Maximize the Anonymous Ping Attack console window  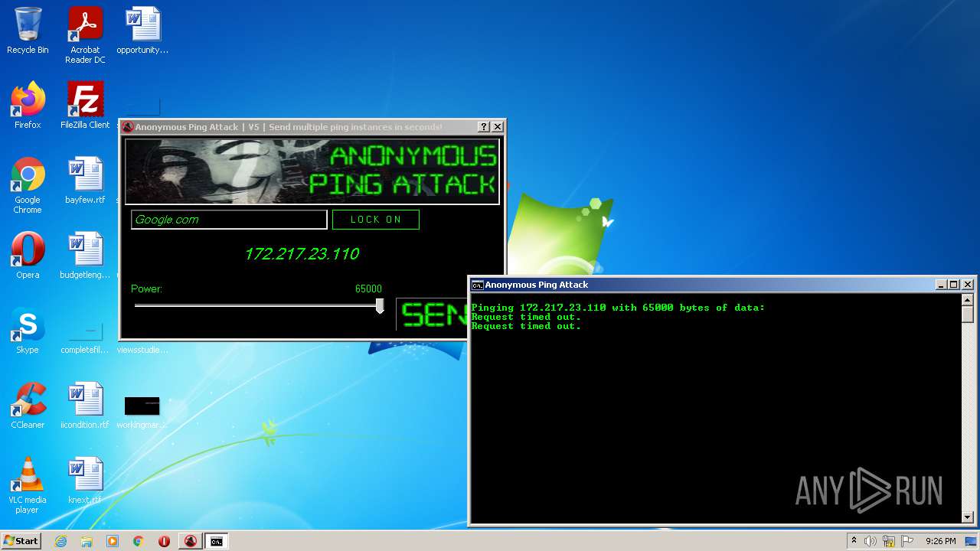(x=954, y=285)
